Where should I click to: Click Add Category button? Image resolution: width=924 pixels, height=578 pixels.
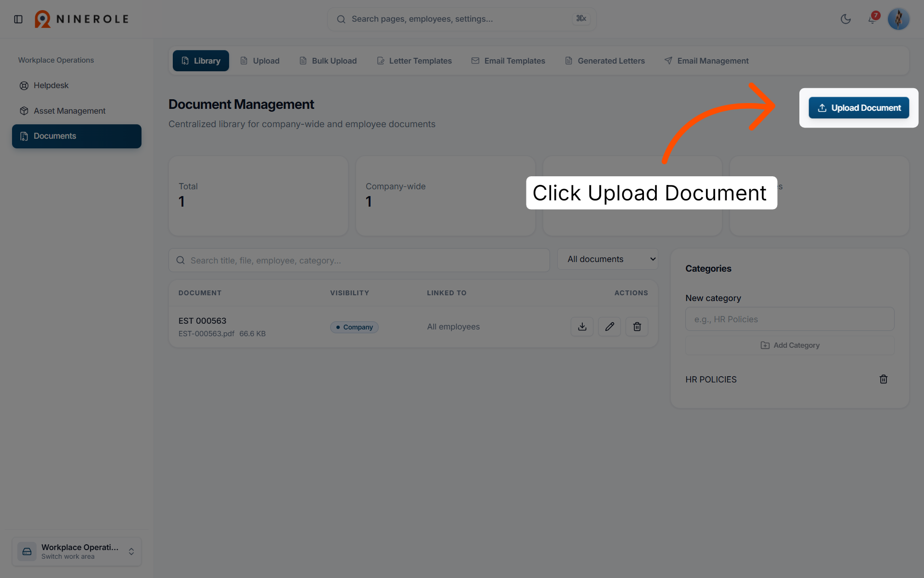point(790,345)
